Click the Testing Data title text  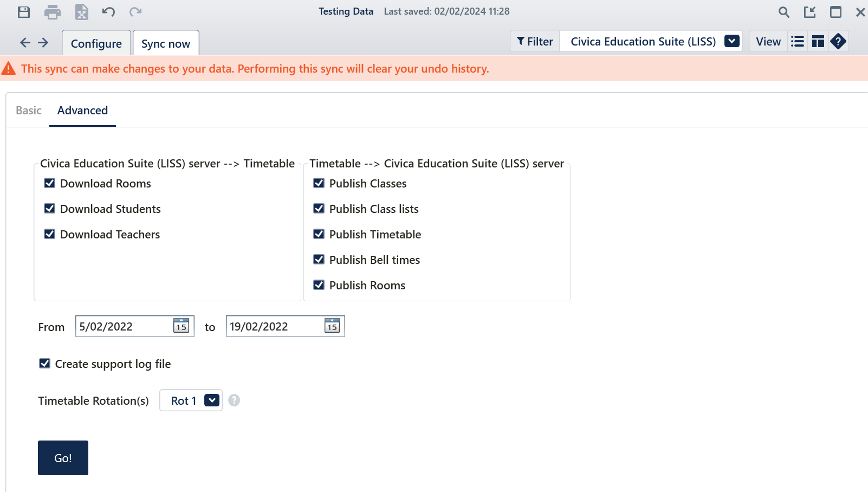(x=346, y=11)
